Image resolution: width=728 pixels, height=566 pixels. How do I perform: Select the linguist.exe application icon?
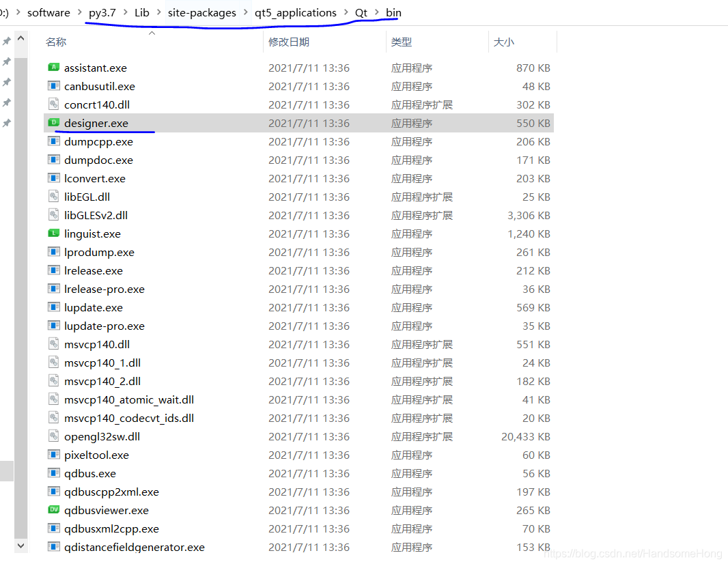[54, 234]
